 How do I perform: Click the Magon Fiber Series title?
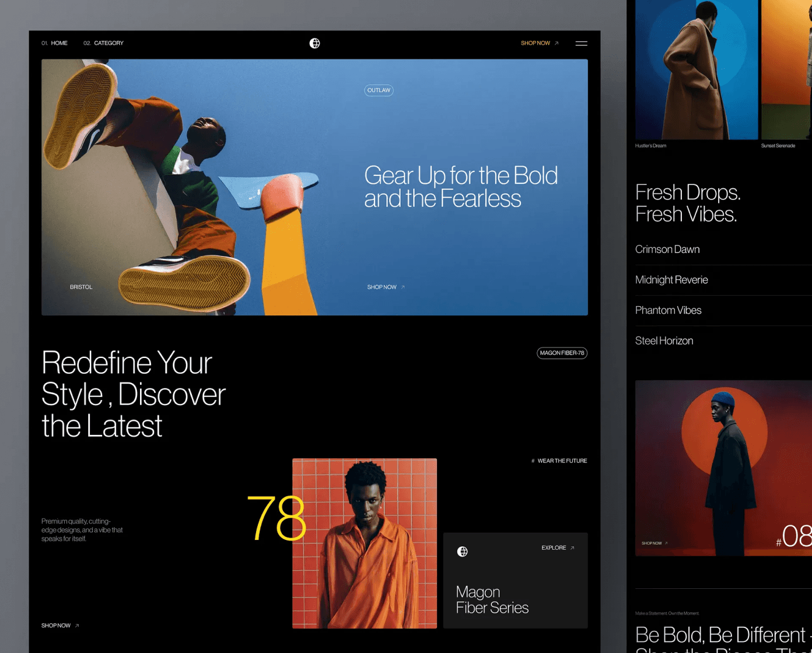tap(492, 600)
